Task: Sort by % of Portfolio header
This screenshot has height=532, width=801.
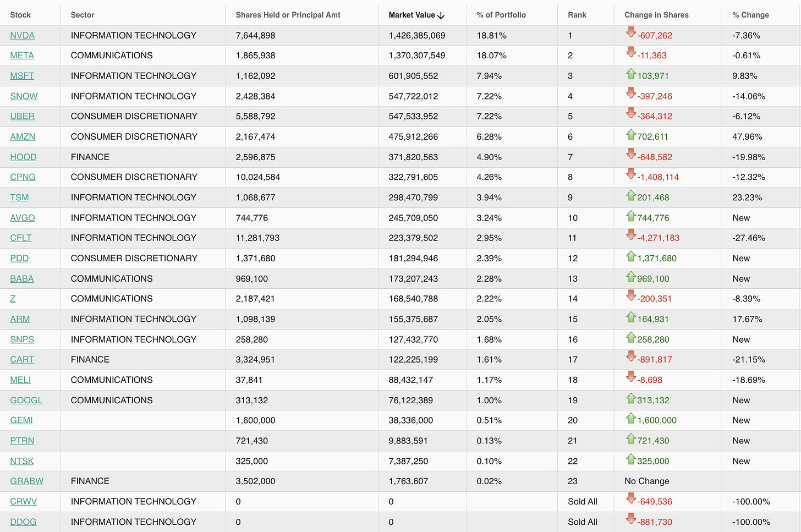Action: [x=501, y=15]
